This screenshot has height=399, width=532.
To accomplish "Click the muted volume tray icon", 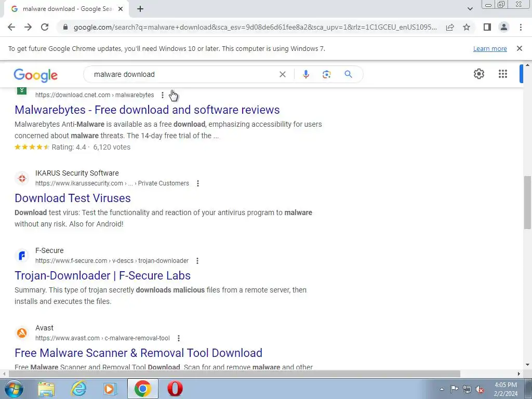I will (x=480, y=389).
